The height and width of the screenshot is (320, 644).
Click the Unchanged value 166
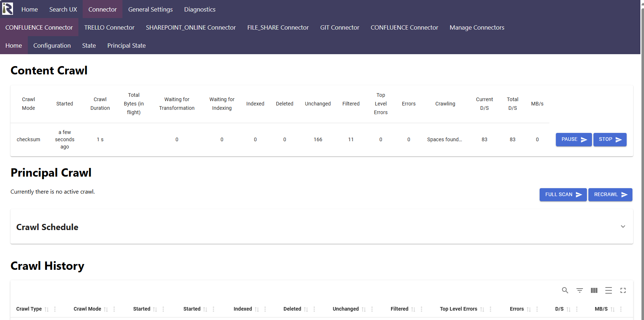318,139
